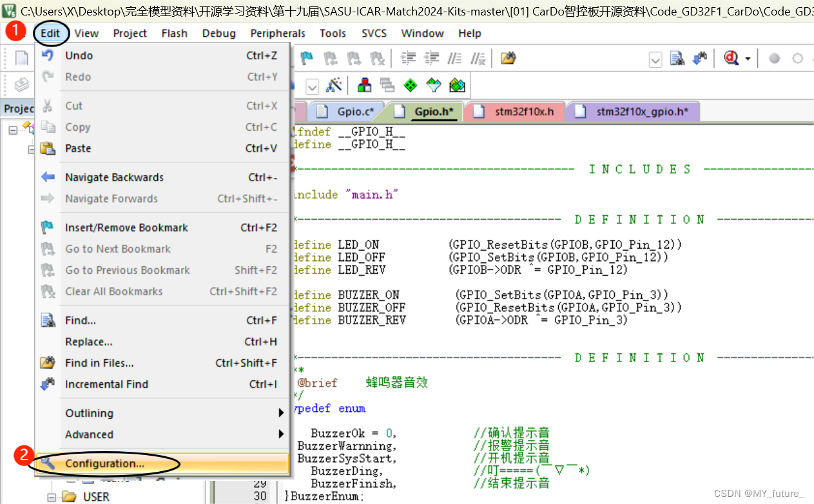Open the Flash menu

(175, 34)
